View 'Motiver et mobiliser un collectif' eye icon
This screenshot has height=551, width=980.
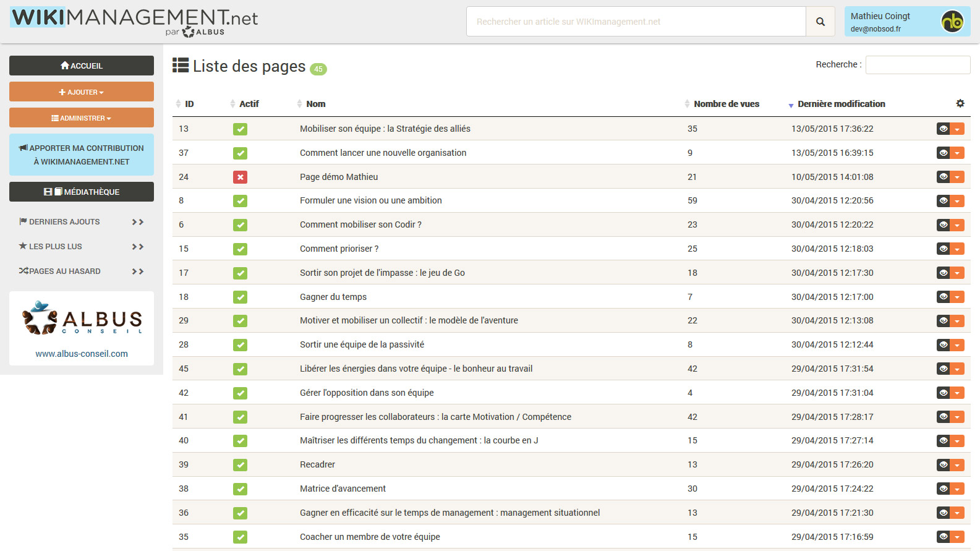(943, 320)
